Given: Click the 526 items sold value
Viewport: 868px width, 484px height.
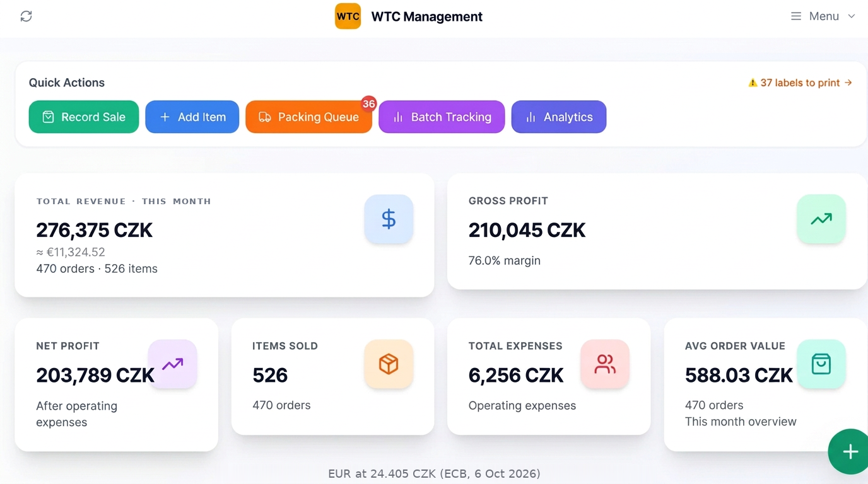Looking at the screenshot, I should [x=270, y=375].
